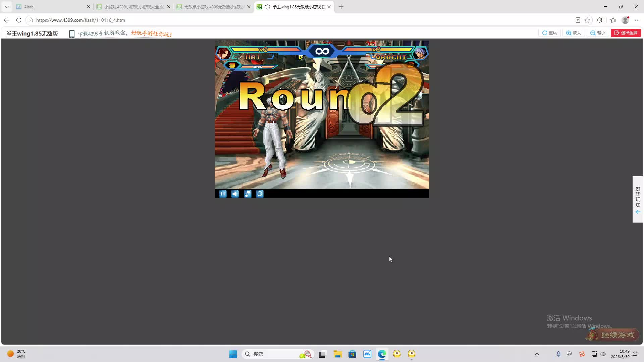Refresh the browser page

[19, 20]
